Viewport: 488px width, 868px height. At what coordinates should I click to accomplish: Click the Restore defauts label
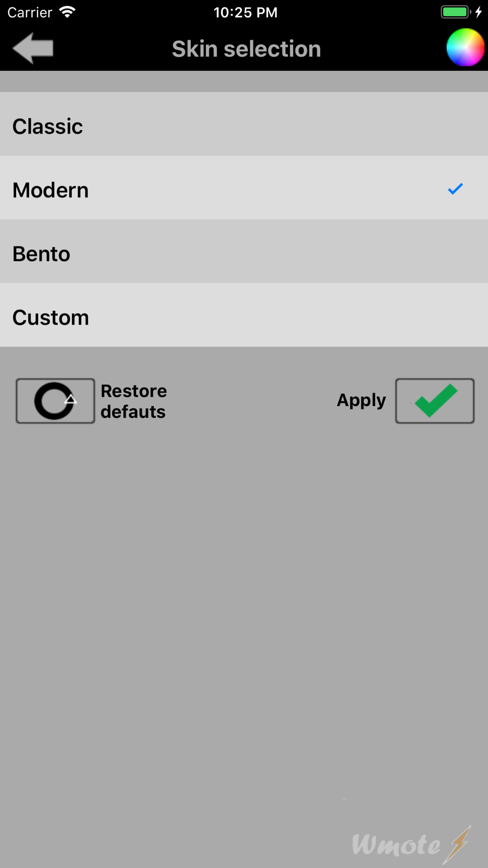[134, 401]
